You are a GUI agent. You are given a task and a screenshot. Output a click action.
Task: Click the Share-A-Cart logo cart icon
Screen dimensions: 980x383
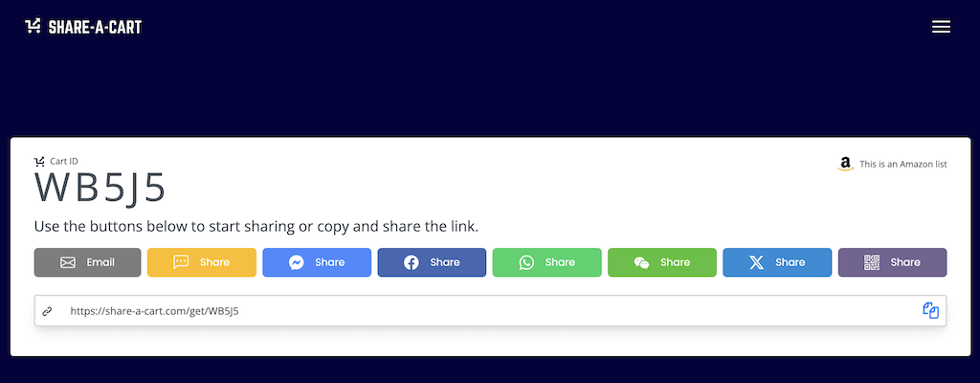pyautogui.click(x=33, y=26)
